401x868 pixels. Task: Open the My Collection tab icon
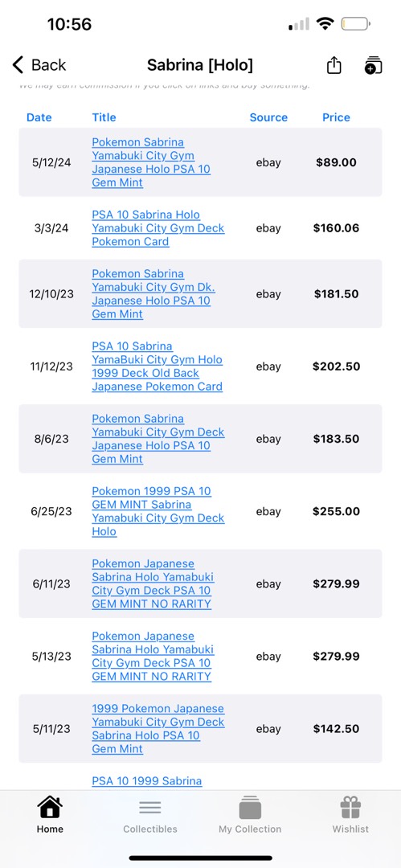coord(250,807)
